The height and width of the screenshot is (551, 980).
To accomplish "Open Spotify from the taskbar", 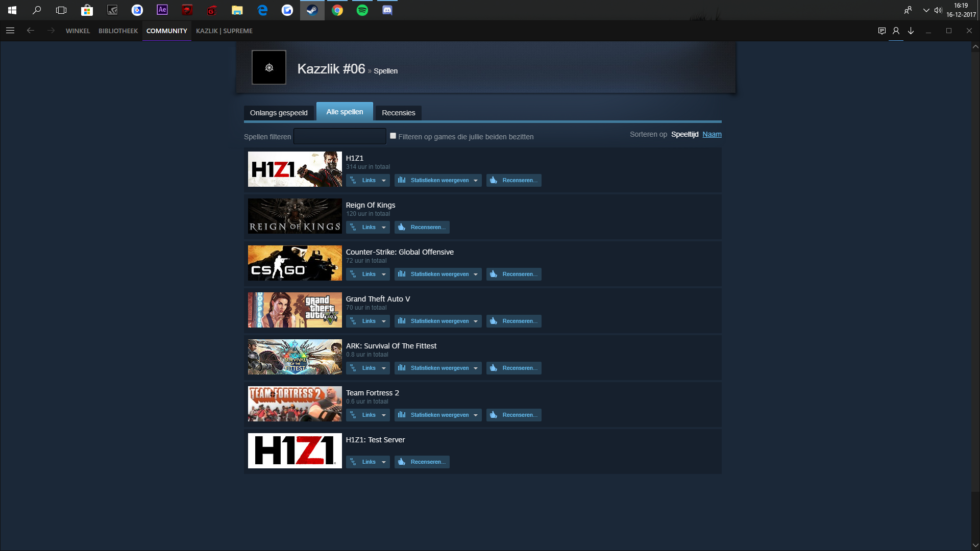I will (362, 10).
